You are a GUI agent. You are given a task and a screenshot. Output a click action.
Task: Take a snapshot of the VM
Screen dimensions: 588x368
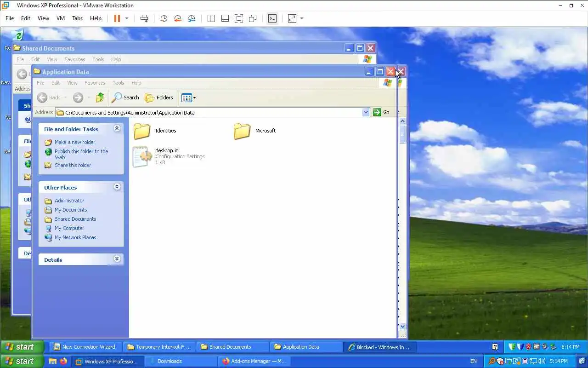(164, 18)
